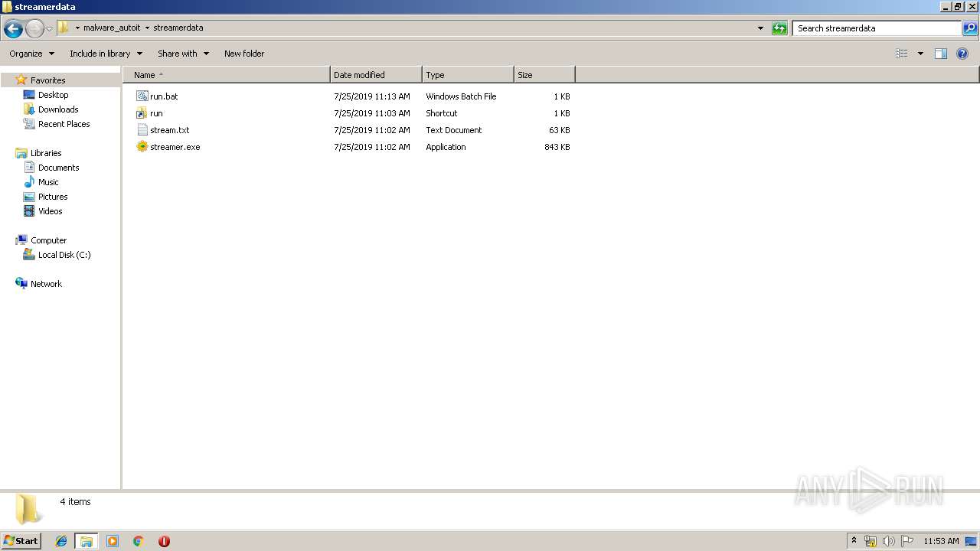
Task: Click the red security icon in taskbar
Action: (x=164, y=541)
